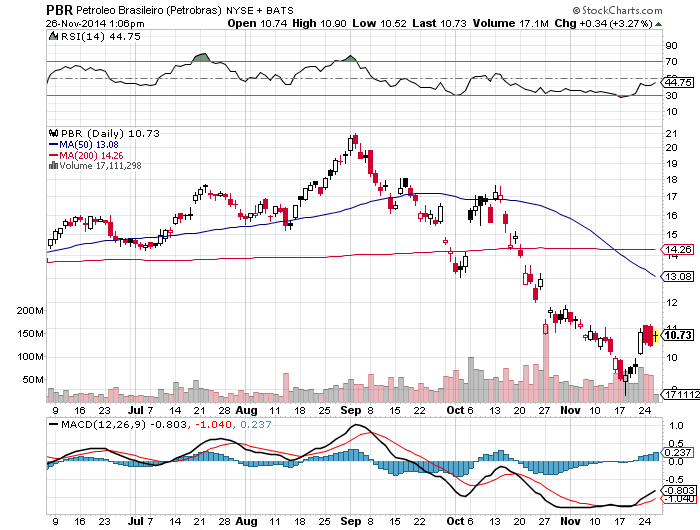Click the 50M volume axis label
The width and height of the screenshot is (700, 530).
pyautogui.click(x=33, y=380)
